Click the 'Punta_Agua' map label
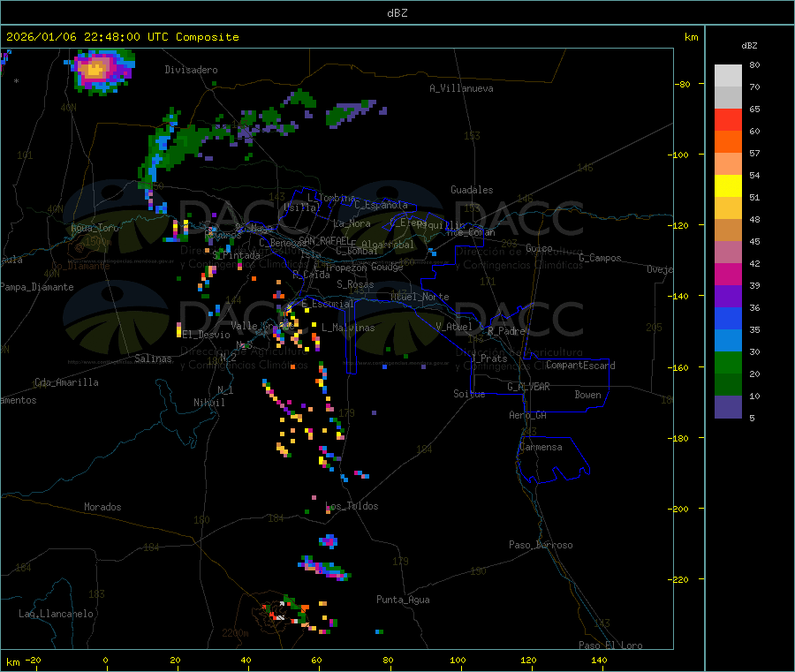 [403, 600]
